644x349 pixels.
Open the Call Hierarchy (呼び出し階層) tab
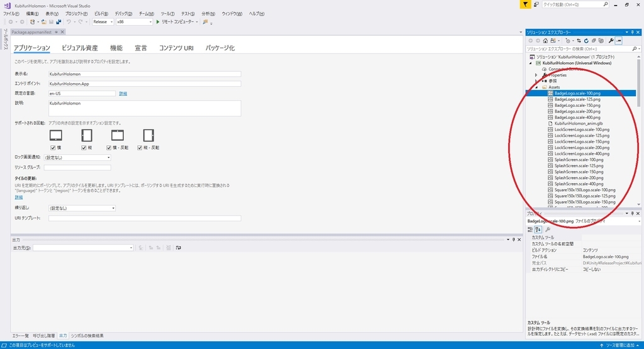pos(44,336)
